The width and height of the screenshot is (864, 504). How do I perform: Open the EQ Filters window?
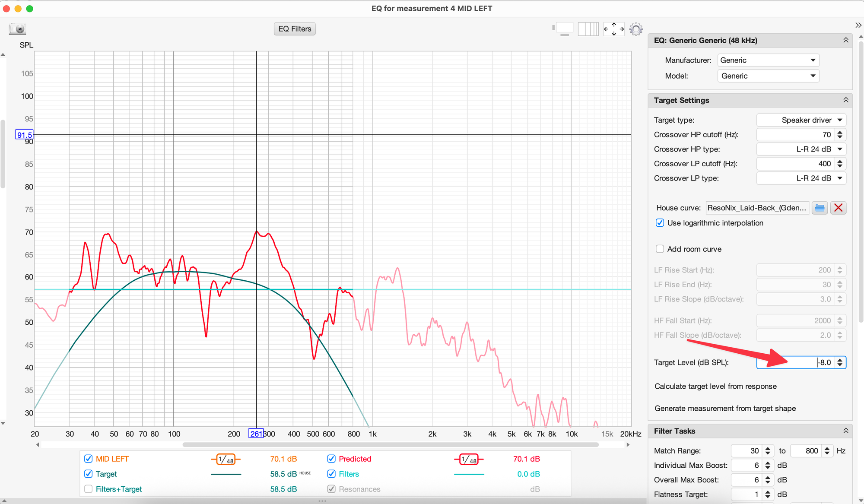(x=295, y=29)
